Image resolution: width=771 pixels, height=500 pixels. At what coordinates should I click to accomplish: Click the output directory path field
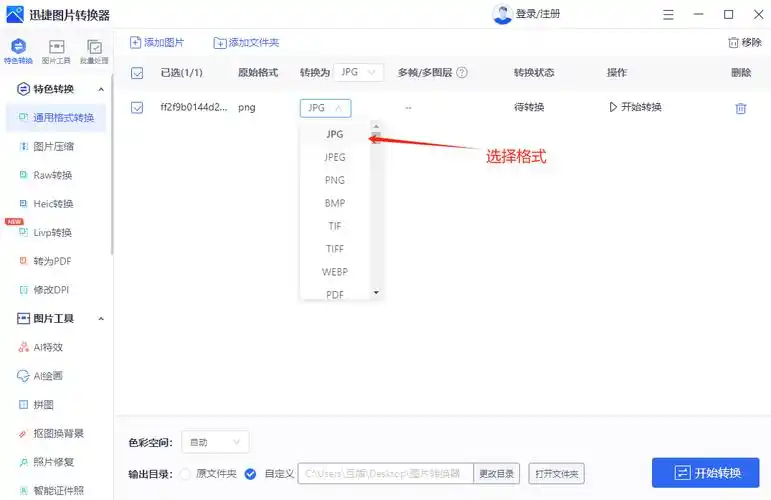coord(386,473)
